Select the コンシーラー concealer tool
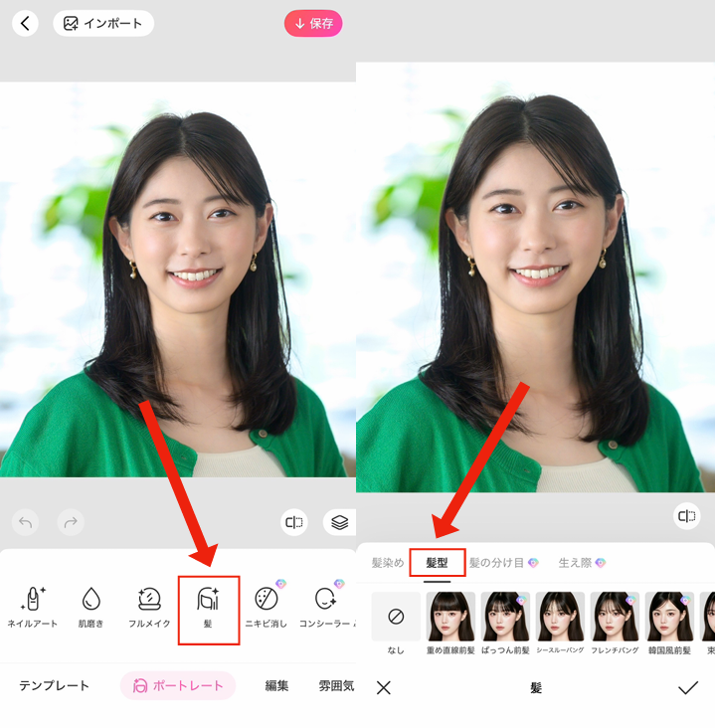Viewport: 715px width, 728px height. (x=325, y=608)
